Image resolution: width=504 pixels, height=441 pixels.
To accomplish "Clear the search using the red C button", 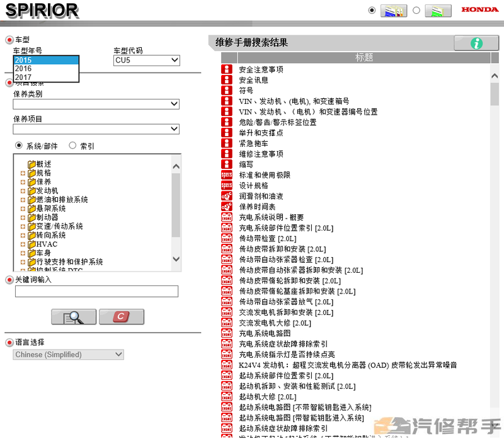I will 121,317.
